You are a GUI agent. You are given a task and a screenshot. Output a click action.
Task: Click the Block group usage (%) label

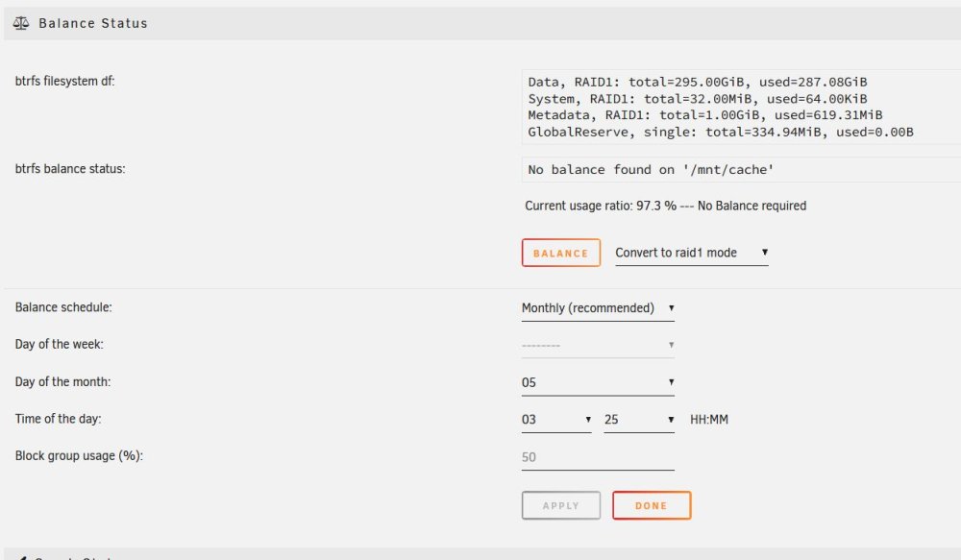coord(79,456)
